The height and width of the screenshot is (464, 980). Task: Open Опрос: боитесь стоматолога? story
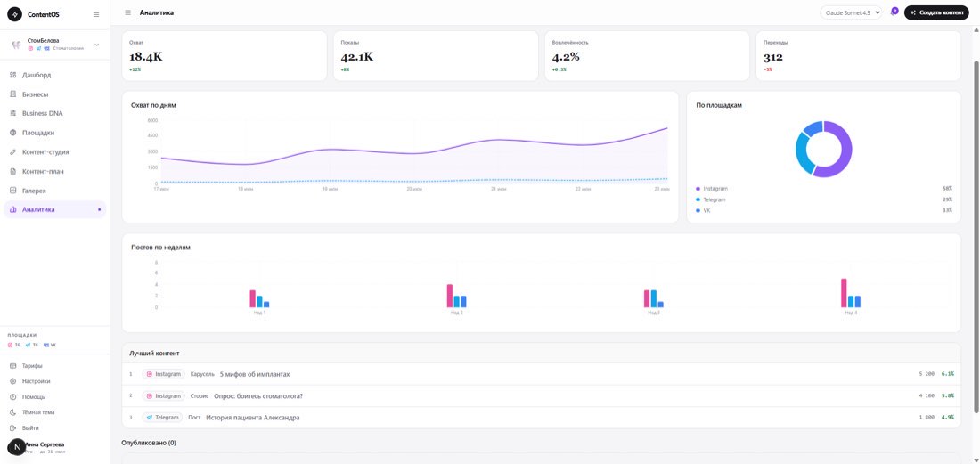tap(258, 396)
